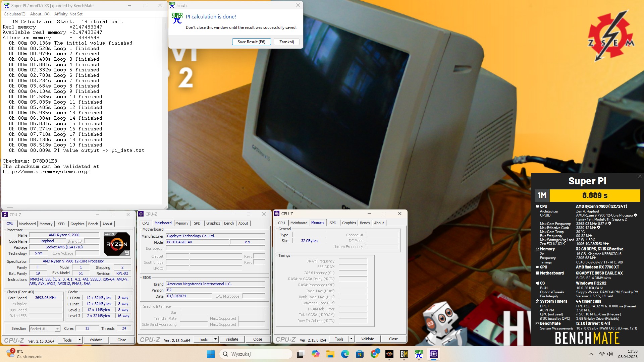Open Graphics tab in right CPU-Z window
This screenshot has height=362, width=644.
pyautogui.click(x=349, y=223)
